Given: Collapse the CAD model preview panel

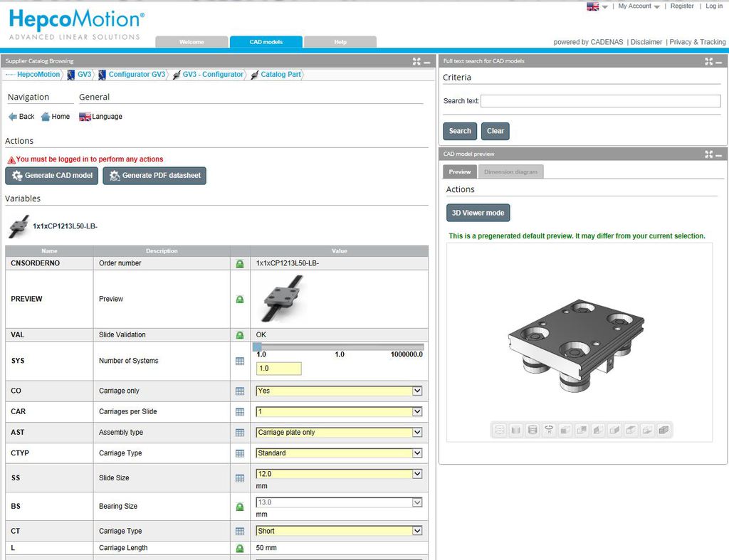Looking at the screenshot, I should 719,155.
